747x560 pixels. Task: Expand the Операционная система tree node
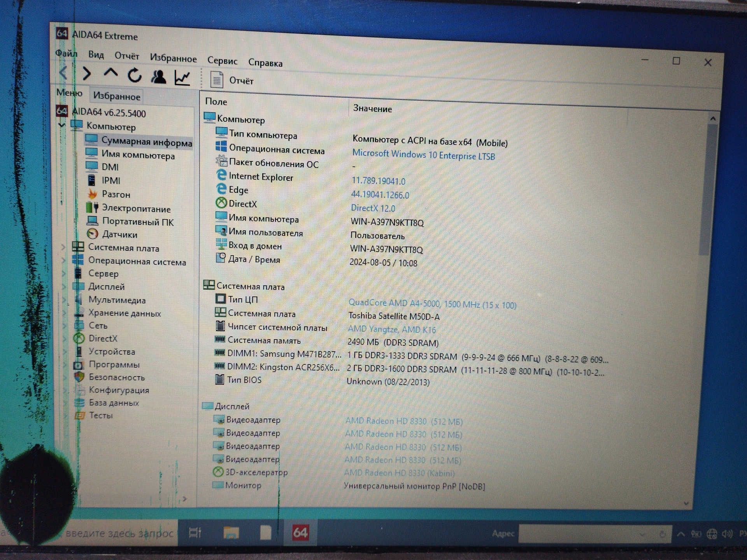click(63, 260)
